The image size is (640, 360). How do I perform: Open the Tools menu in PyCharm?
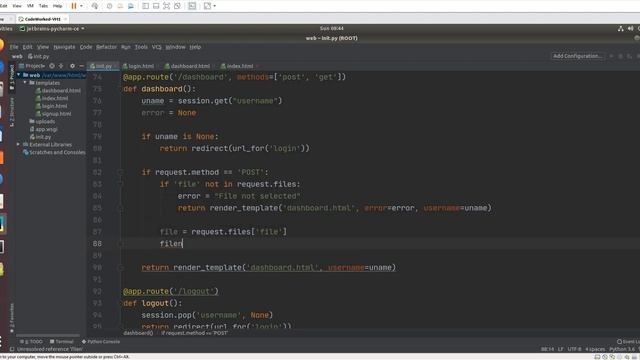pyautogui.click(x=141, y=47)
